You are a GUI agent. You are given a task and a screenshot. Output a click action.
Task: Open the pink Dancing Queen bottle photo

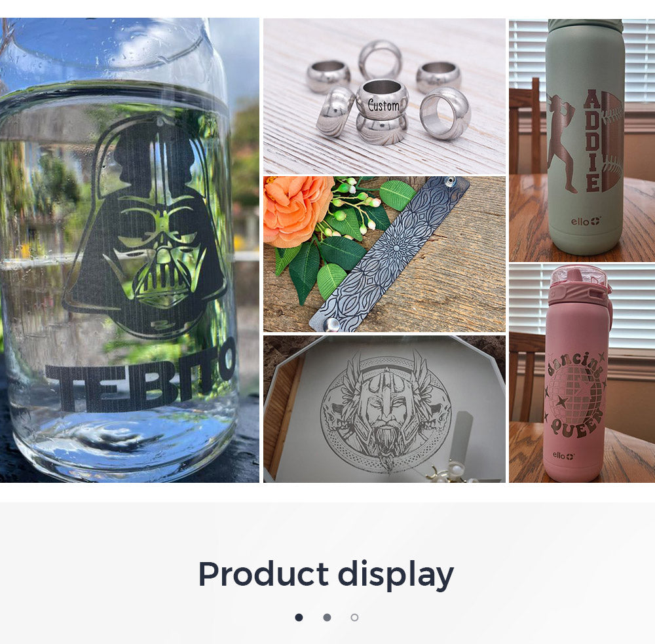pyautogui.click(x=582, y=373)
